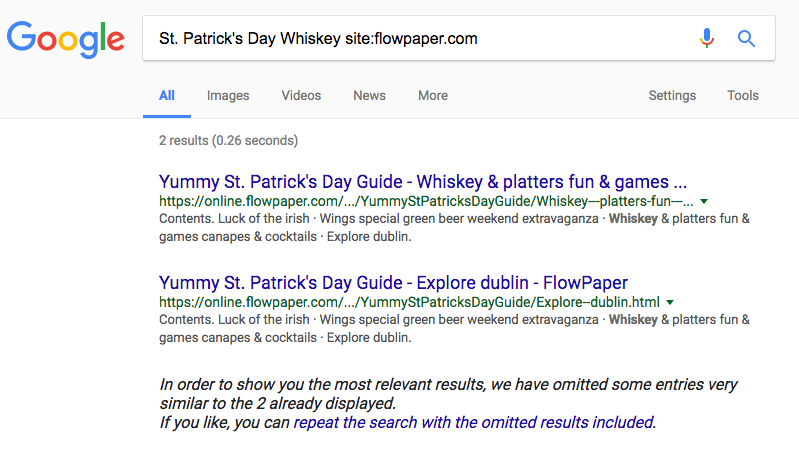The height and width of the screenshot is (461, 799).
Task: Open the More search categories menu
Action: (x=433, y=95)
